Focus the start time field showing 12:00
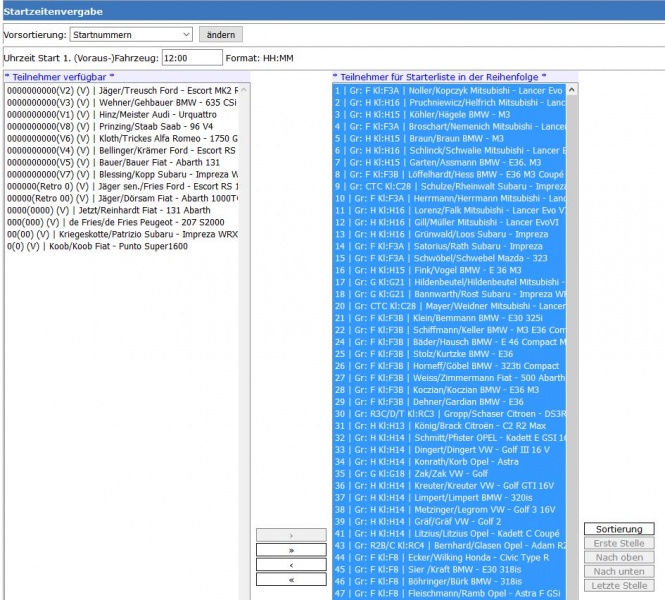665x600 pixels. click(x=192, y=58)
